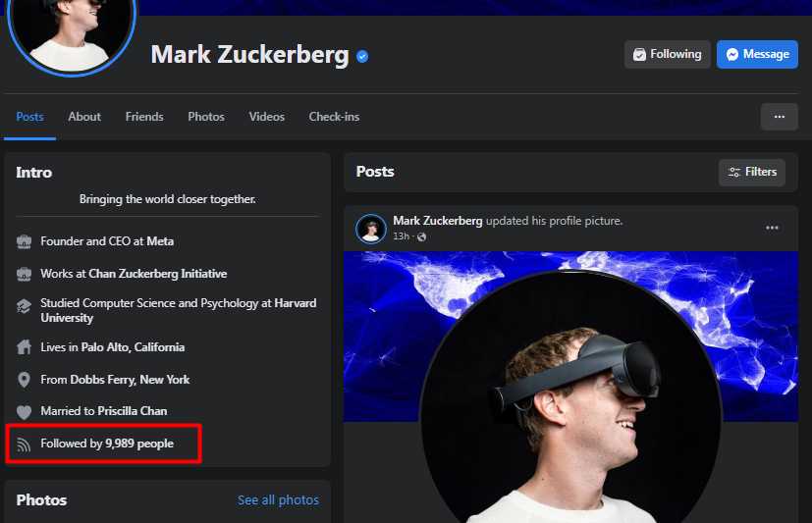This screenshot has width=812, height=523.
Task: Open the post's three-dot options menu
Action: [x=772, y=228]
